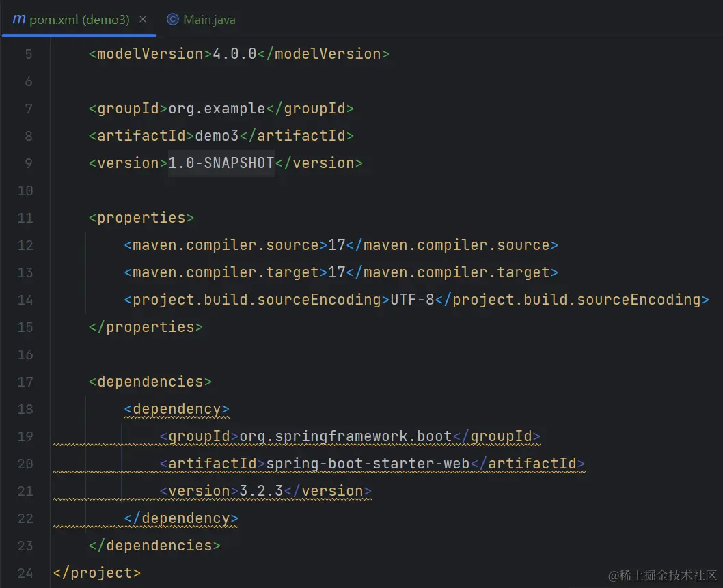Click the Maven icon on pom.xml tab
Viewport: 723px width, 588px height.
[19, 19]
